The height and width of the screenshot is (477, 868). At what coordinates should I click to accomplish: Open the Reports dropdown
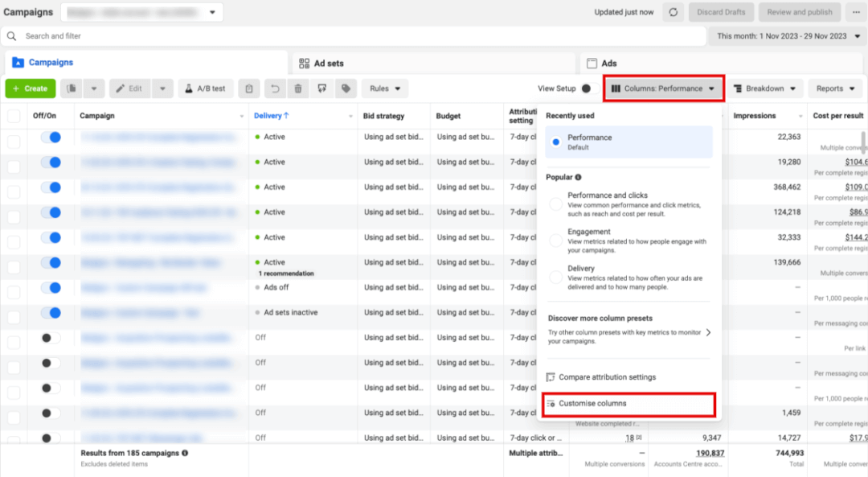pyautogui.click(x=835, y=88)
